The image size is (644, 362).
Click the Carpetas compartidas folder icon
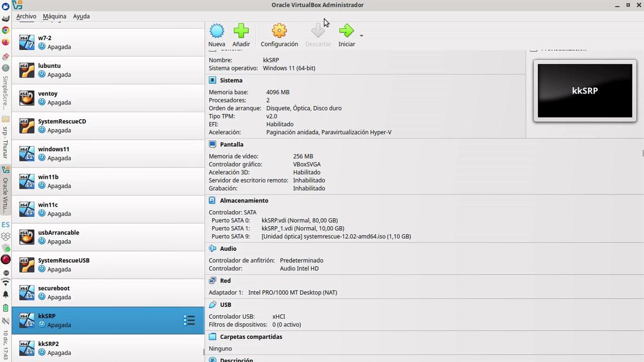pyautogui.click(x=212, y=337)
